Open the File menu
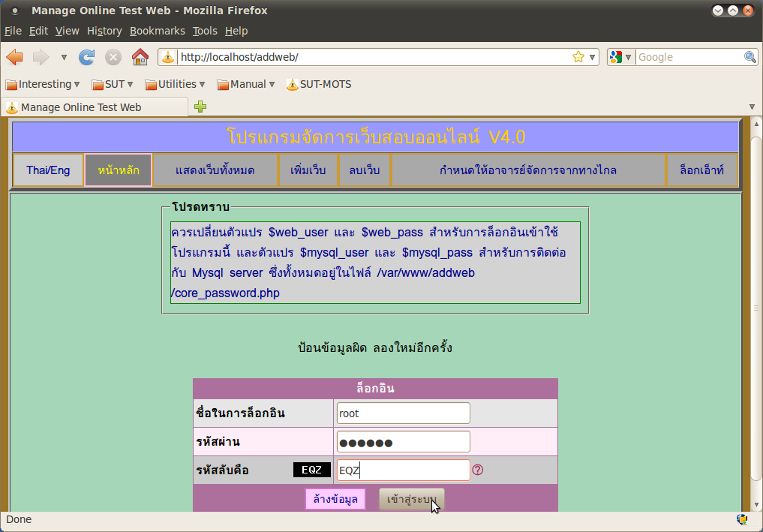The height and width of the screenshot is (532, 763). tap(14, 31)
